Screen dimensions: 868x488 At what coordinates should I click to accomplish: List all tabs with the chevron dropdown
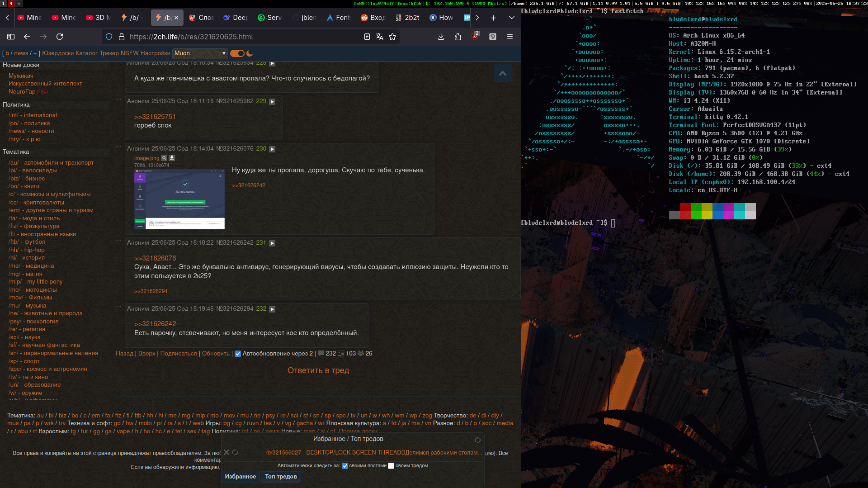click(x=512, y=18)
